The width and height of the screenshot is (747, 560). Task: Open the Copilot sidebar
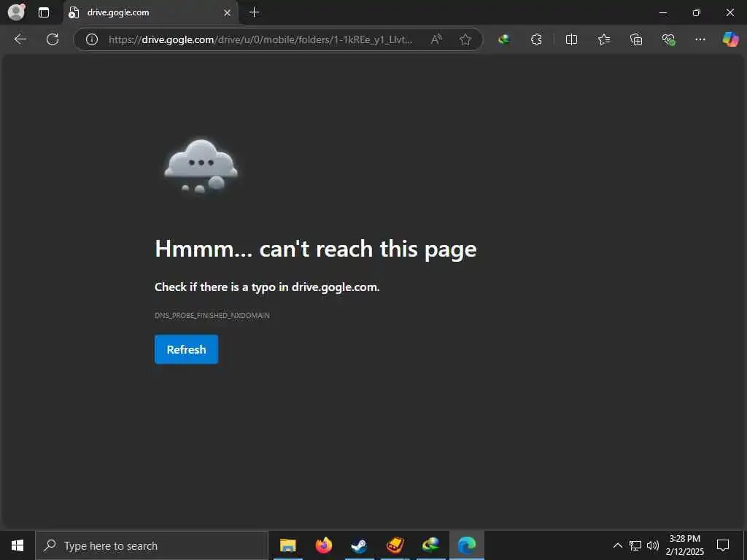coord(730,39)
